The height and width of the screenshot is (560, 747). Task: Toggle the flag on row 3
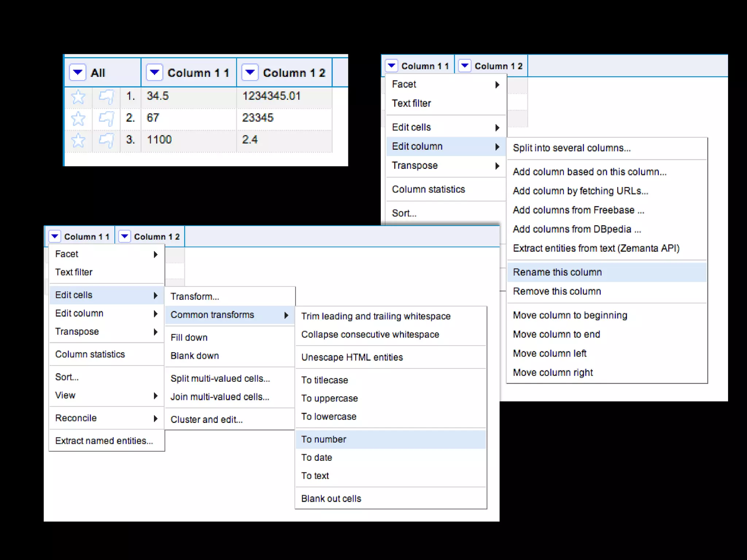(106, 140)
